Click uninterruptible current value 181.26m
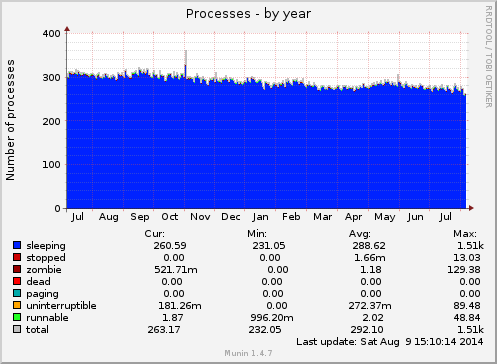Image resolution: width=497 pixels, height=364 pixels. [x=180, y=306]
